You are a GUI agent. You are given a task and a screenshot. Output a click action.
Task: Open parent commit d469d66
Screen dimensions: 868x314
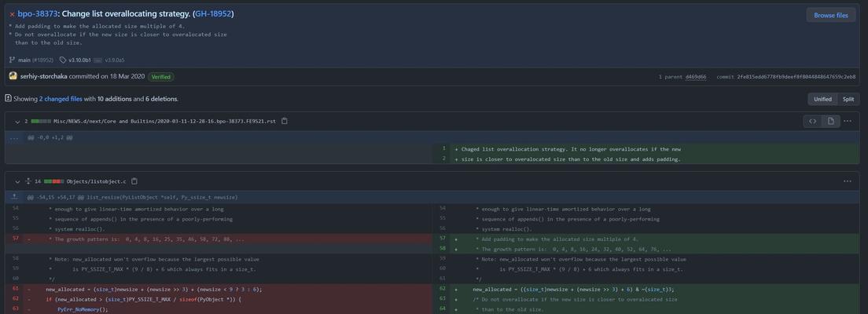click(696, 77)
